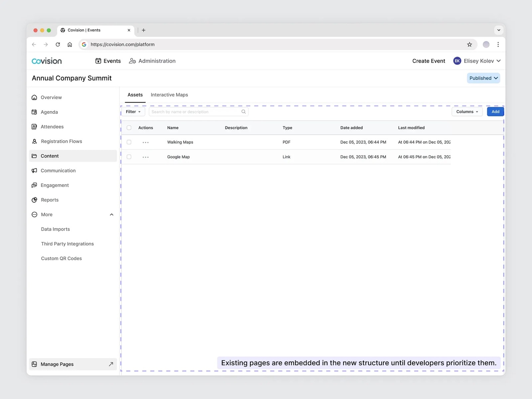Open actions menu for Google Map row
Image resolution: width=532 pixels, height=399 pixels.
click(x=146, y=157)
